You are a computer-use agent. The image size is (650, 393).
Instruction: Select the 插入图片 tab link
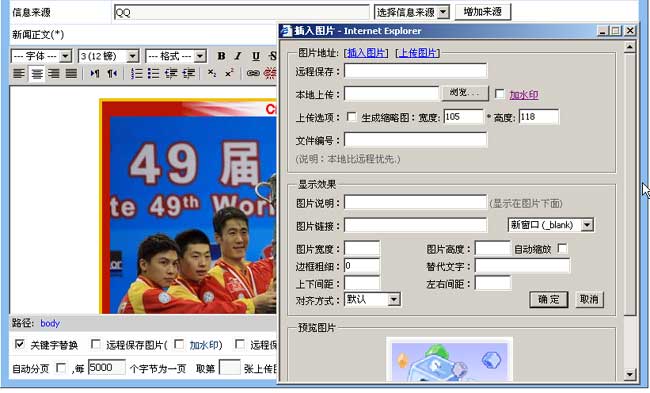click(x=366, y=53)
